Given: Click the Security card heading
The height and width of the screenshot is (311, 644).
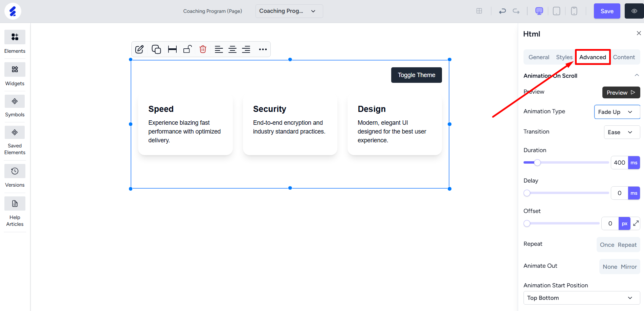Looking at the screenshot, I should [x=269, y=109].
